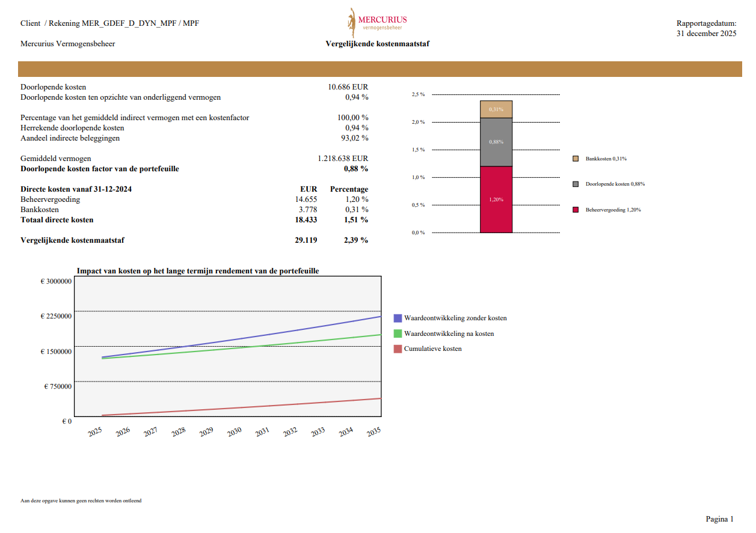The image size is (756, 533).
Task: Click the Gemiddeld vermogen value 1.218.638 EUR
Action: [x=343, y=159]
